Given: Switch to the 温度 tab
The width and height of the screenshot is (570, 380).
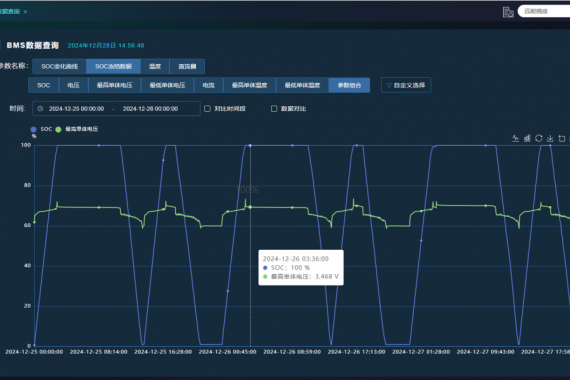Looking at the screenshot, I should tap(155, 67).
